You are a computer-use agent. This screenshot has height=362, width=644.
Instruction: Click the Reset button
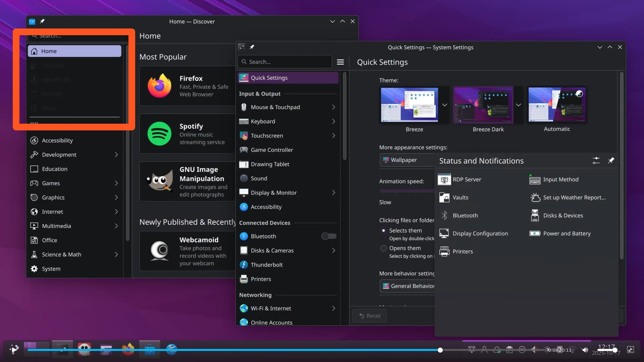pos(370,316)
